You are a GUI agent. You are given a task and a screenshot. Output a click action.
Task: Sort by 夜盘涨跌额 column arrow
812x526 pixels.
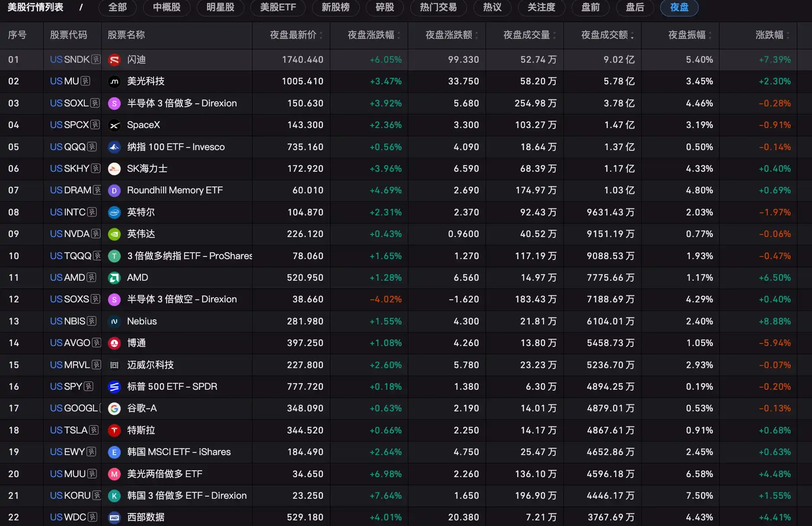[476, 35]
